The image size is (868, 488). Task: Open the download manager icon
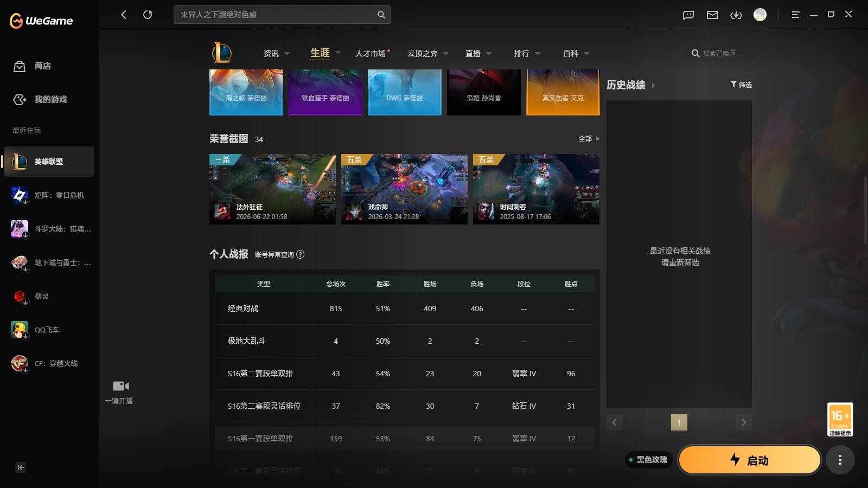point(736,15)
